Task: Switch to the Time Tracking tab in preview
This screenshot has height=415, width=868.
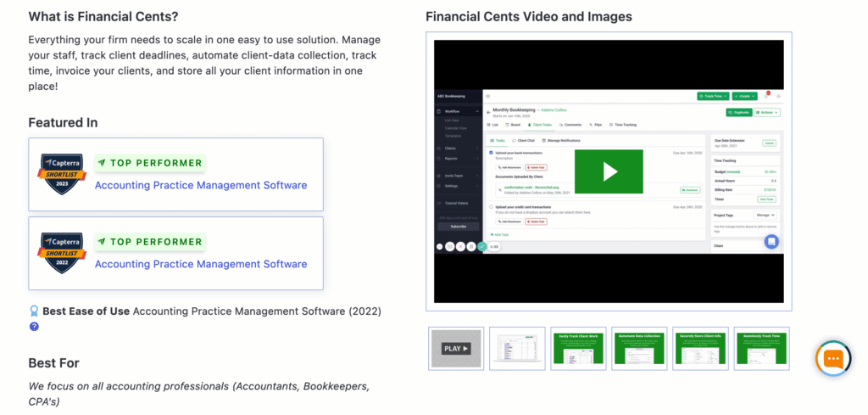Action: coord(623,125)
